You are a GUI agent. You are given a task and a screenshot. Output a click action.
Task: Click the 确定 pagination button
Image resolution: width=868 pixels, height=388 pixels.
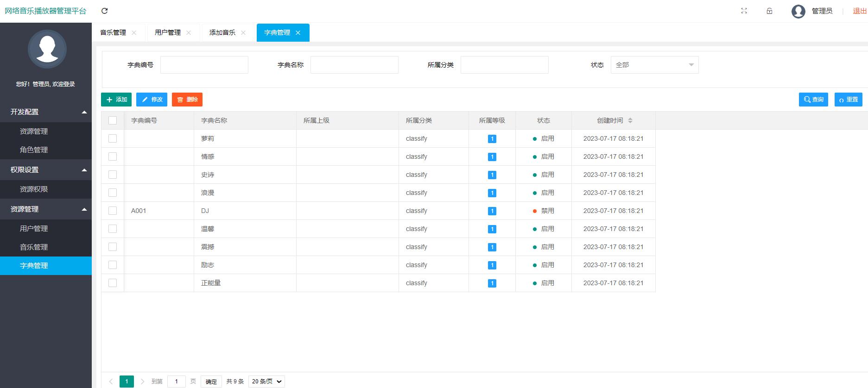(211, 382)
